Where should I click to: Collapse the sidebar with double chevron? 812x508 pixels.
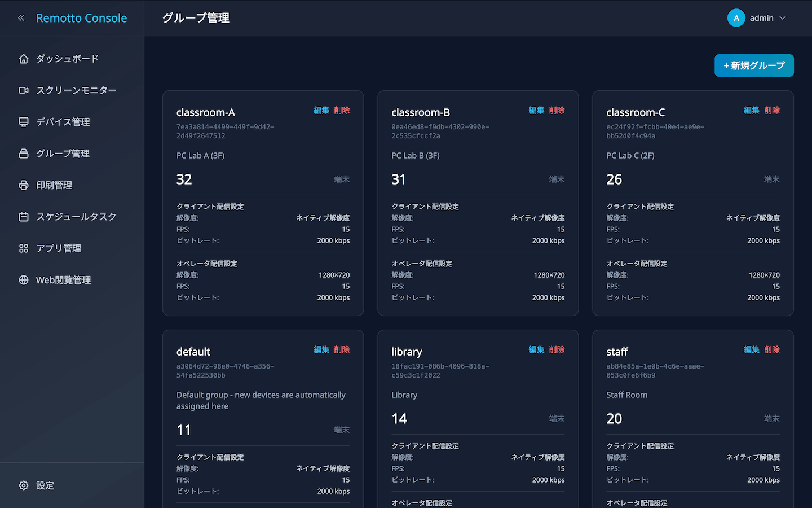tap(21, 18)
